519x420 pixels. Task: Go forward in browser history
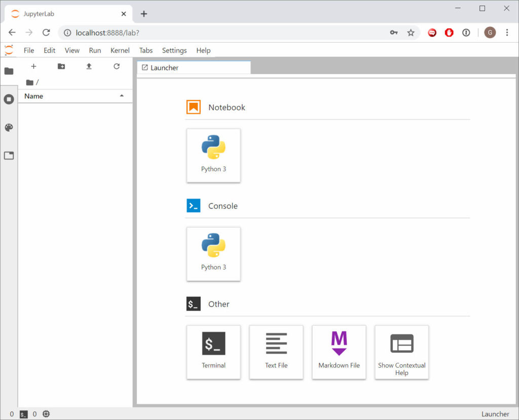click(x=29, y=32)
